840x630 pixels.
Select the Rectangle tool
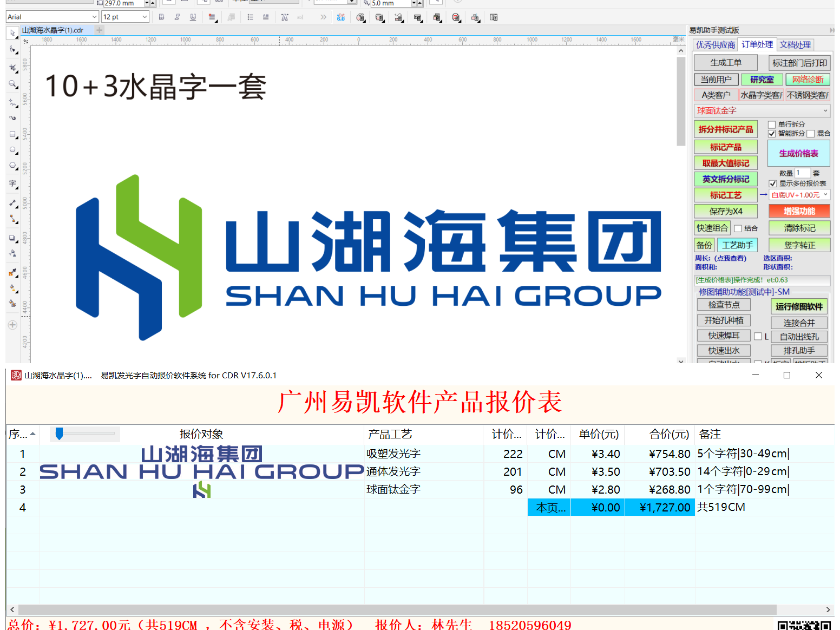click(12, 134)
